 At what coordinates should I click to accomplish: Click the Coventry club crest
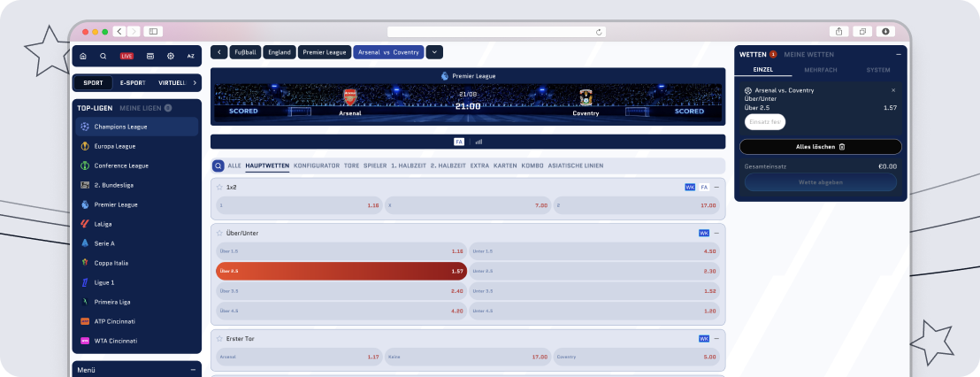pos(586,97)
